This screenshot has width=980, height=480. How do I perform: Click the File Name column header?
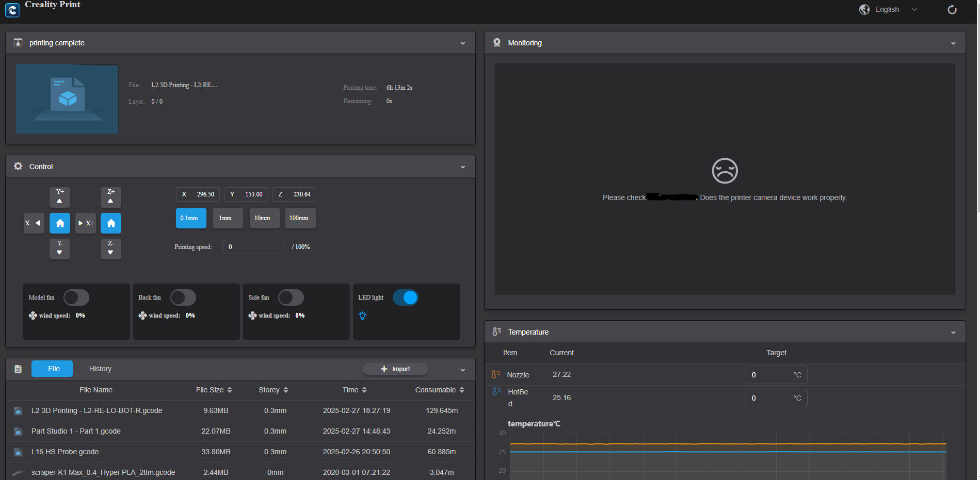(96, 390)
